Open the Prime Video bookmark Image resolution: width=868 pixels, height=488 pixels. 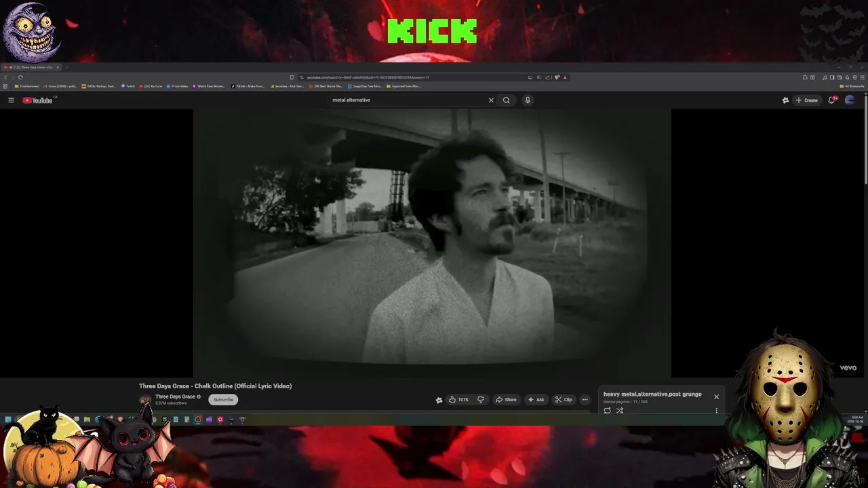(x=177, y=86)
